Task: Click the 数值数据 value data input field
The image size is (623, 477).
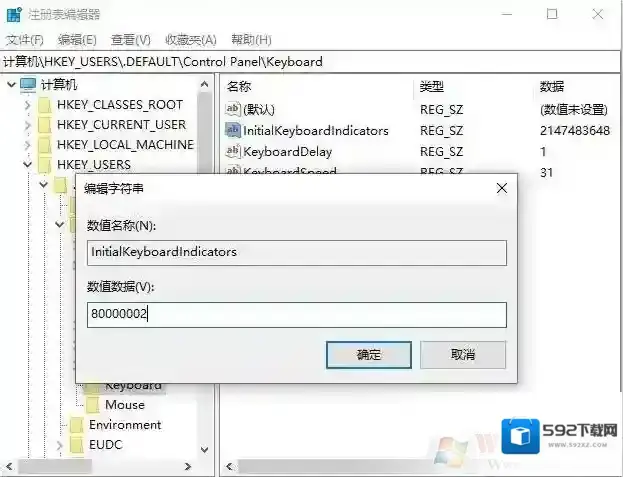Action: click(296, 315)
